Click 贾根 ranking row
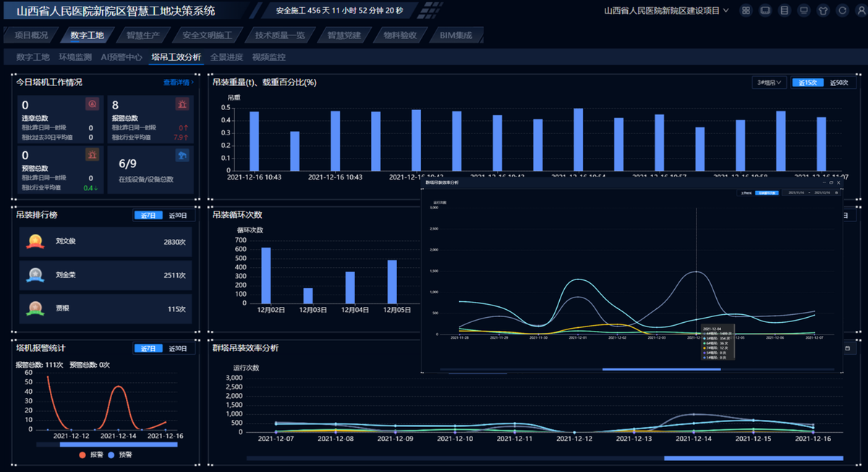868x472 pixels. [x=106, y=309]
